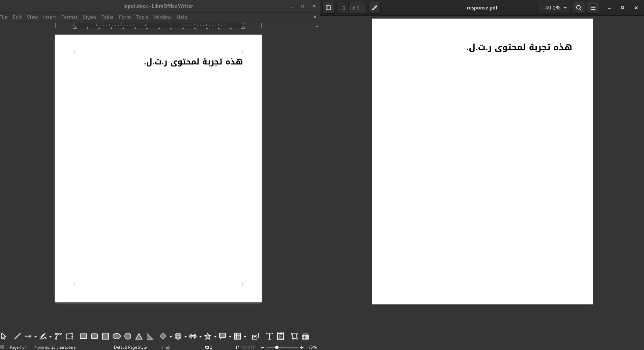This screenshot has height=350, width=644.
Task: Open the File menu in Writer
Action: (4, 17)
